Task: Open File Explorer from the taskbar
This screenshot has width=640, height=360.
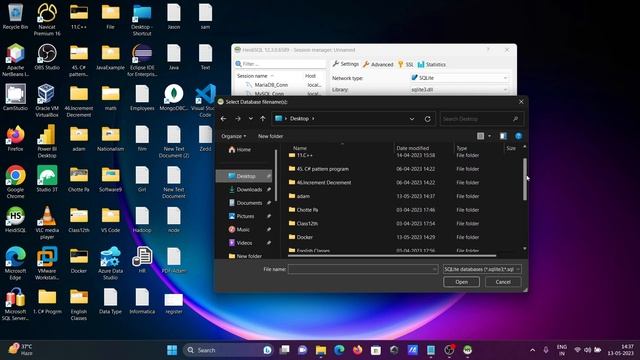Action: click(x=321, y=350)
